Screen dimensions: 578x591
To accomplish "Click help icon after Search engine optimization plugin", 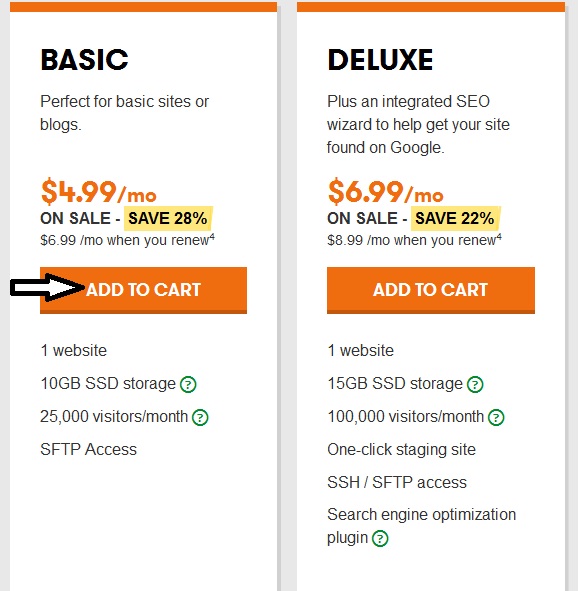I will 380,538.
